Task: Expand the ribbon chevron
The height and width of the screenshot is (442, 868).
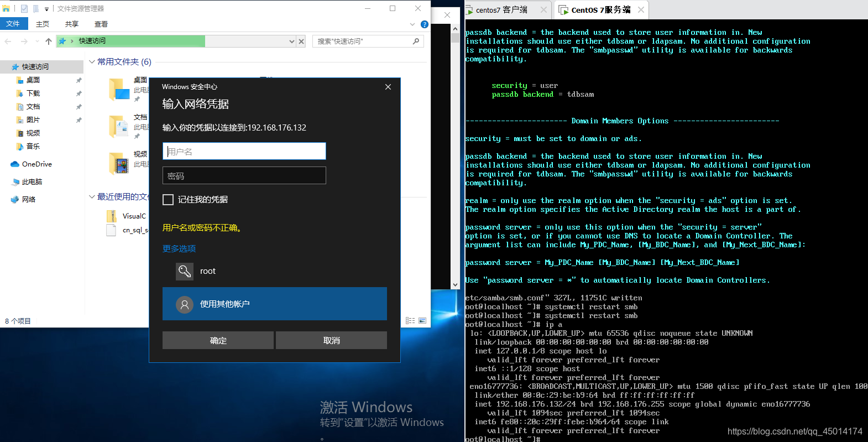Action: click(412, 24)
